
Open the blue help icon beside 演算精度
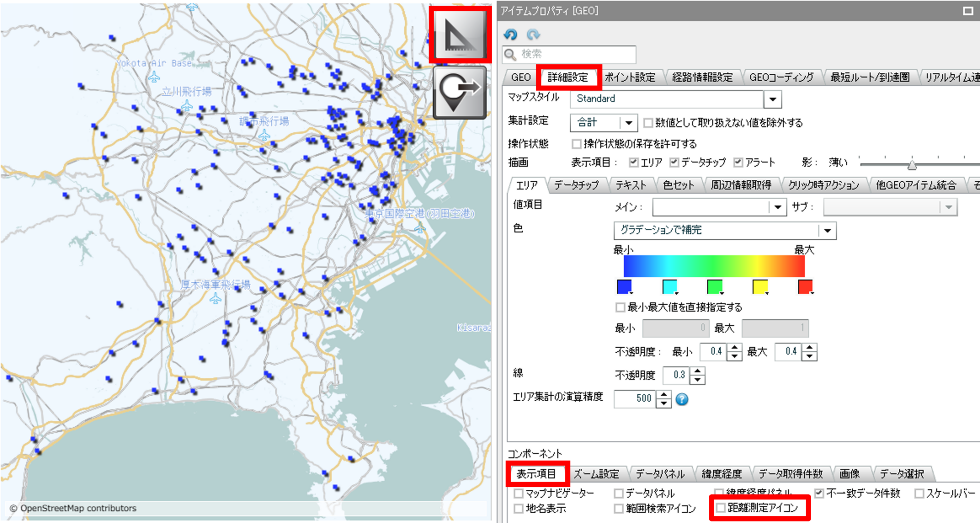click(682, 399)
